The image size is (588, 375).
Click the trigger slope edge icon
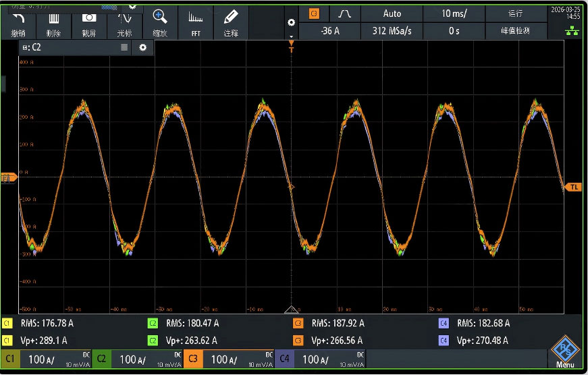344,14
